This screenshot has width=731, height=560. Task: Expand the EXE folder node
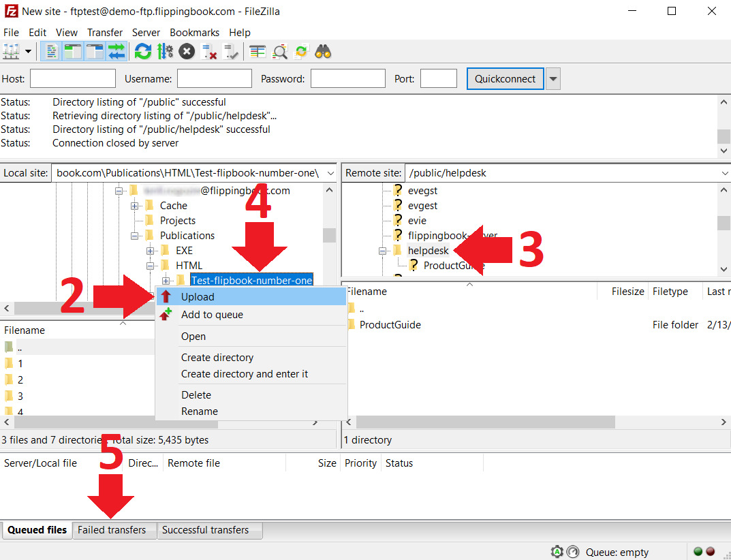click(x=150, y=251)
